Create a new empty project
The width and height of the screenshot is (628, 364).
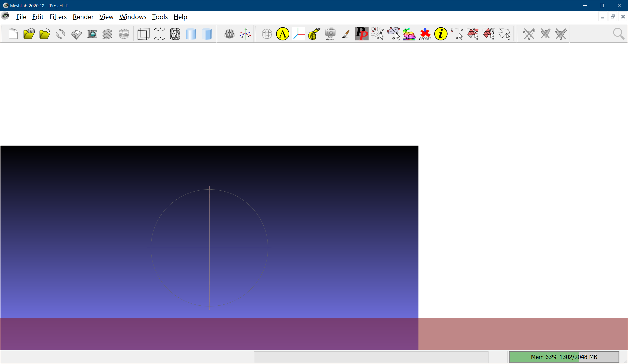(13, 34)
